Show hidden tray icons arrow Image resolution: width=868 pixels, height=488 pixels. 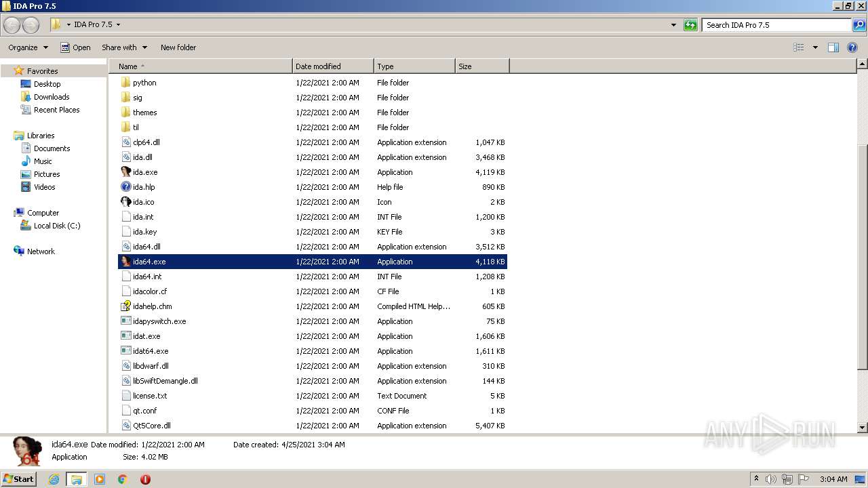756,479
